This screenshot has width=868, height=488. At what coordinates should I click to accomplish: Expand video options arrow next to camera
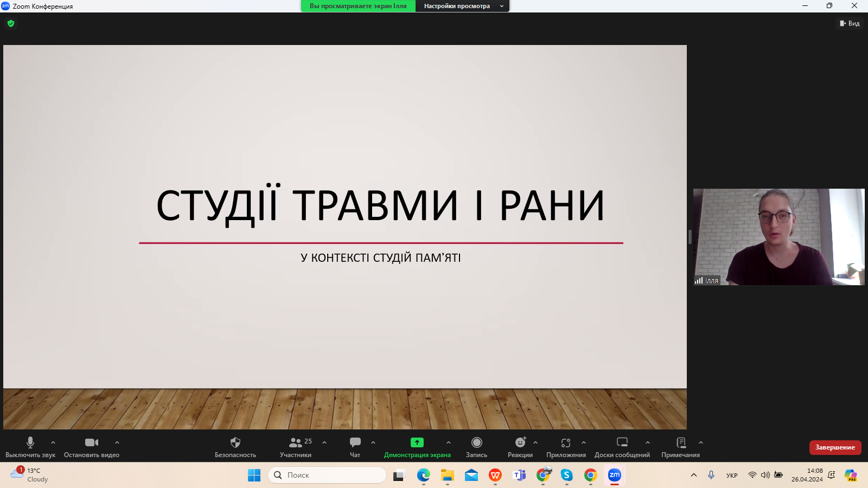pyautogui.click(x=117, y=442)
